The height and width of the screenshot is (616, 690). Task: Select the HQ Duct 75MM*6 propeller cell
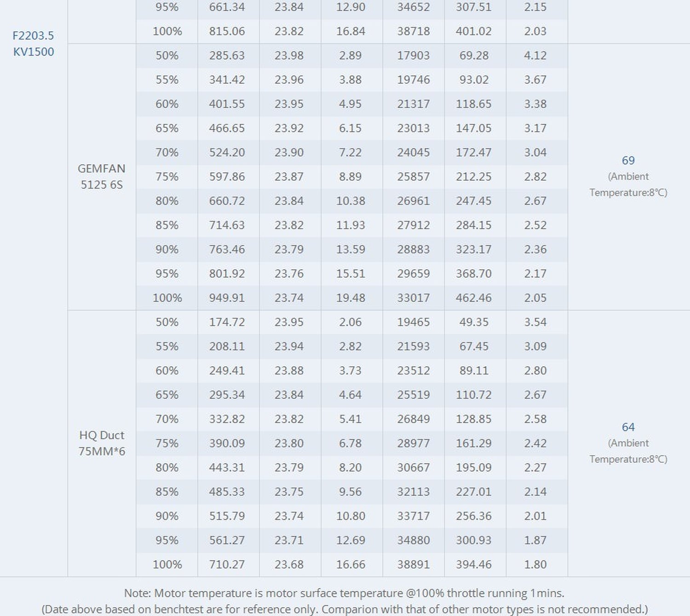[102, 443]
